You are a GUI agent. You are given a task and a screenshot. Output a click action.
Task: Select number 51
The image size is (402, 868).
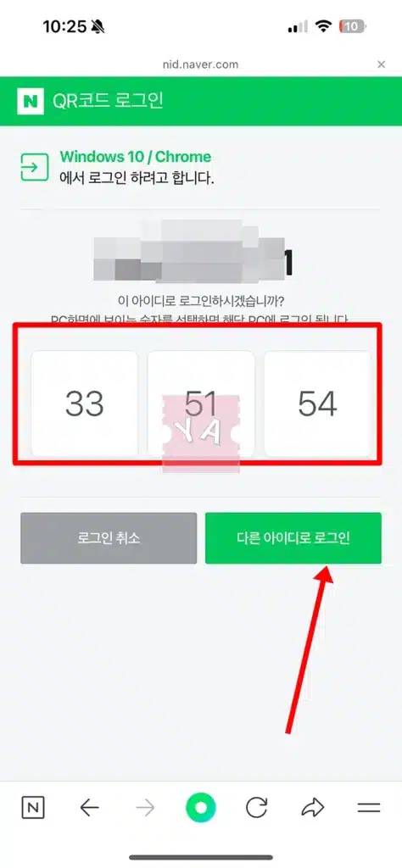[x=201, y=403]
